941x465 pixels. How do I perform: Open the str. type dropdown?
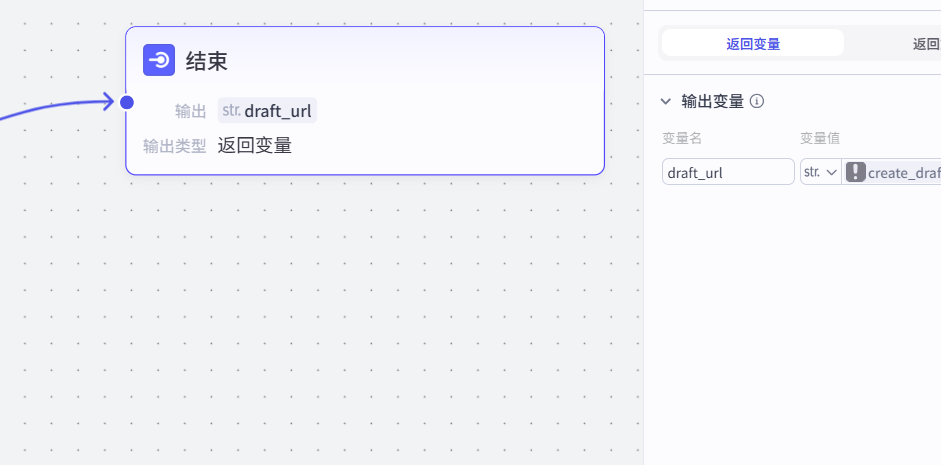click(820, 172)
